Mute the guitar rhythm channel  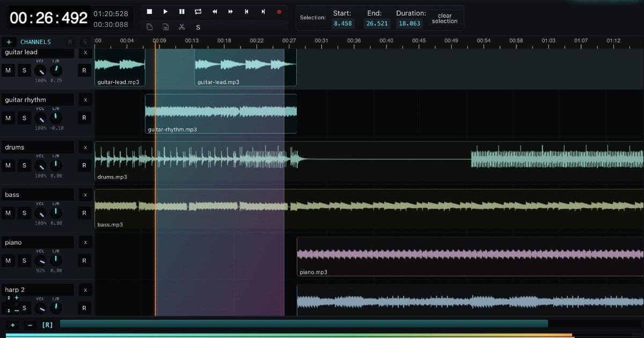(x=8, y=117)
